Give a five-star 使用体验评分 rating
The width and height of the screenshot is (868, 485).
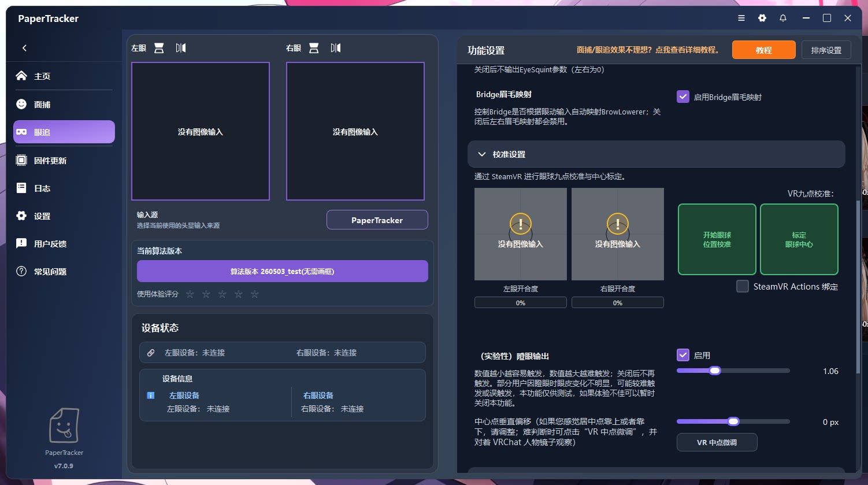tap(255, 294)
